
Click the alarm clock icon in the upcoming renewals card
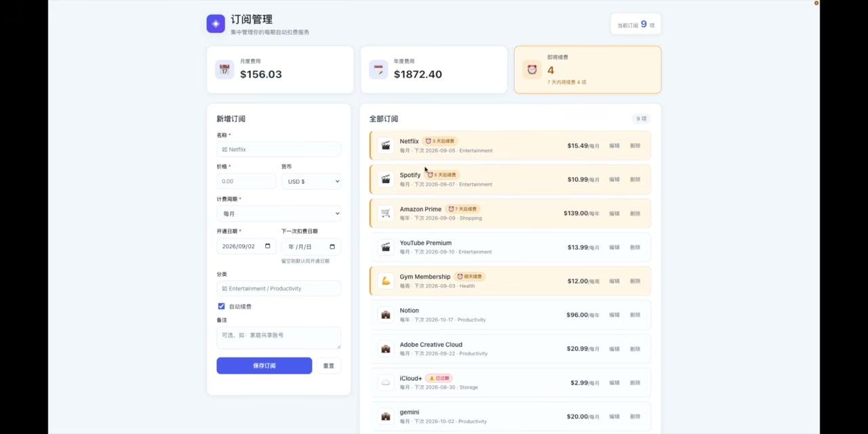pos(532,69)
